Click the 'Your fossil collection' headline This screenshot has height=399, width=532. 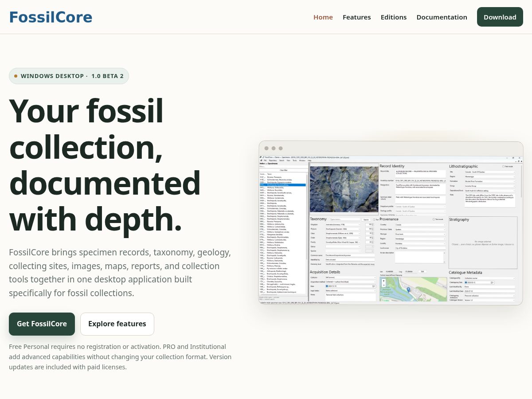[x=105, y=164]
